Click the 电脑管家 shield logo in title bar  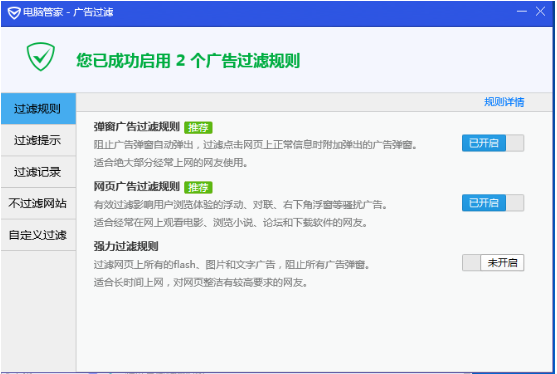pyautogui.click(x=14, y=12)
